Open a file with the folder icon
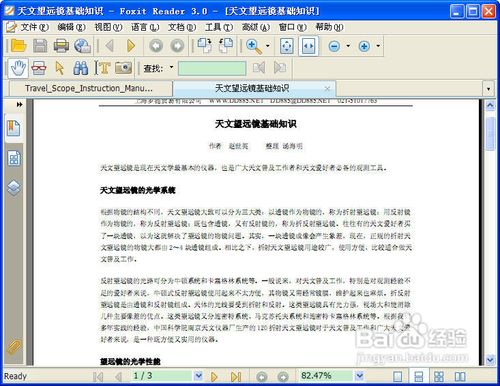This screenshot has height=386, width=500. [18, 46]
